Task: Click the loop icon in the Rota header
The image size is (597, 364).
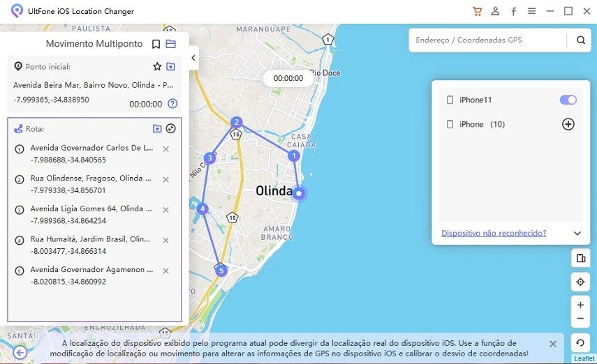Action: pos(171,128)
